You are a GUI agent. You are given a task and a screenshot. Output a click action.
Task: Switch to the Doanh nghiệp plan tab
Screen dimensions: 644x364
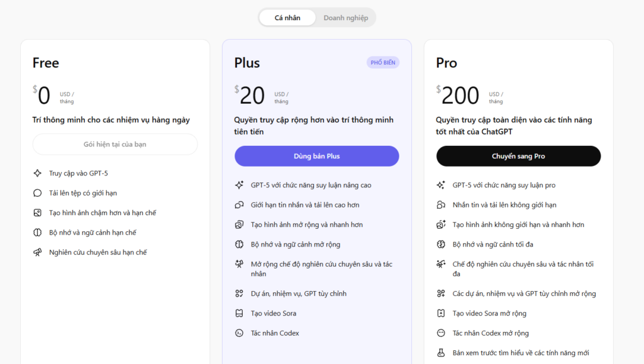(346, 18)
